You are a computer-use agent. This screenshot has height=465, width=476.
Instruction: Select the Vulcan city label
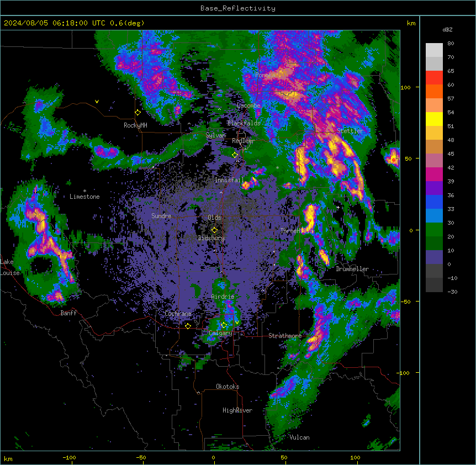(x=300, y=437)
